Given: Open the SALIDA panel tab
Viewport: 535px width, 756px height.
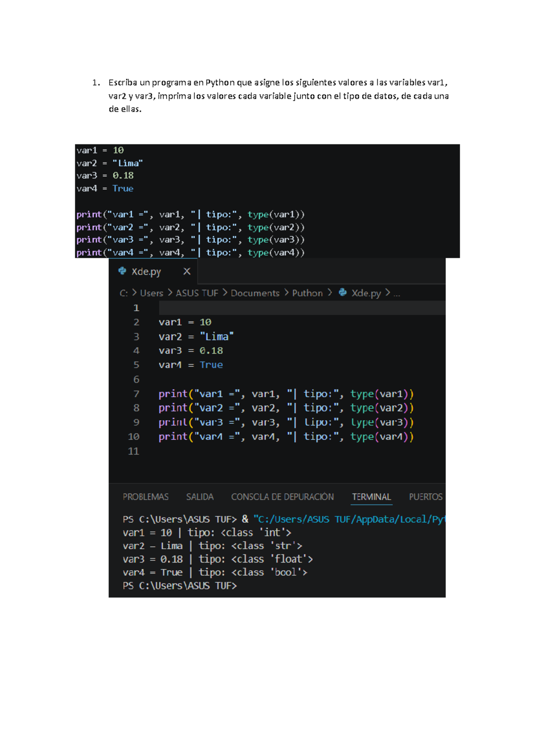Looking at the screenshot, I should (200, 497).
